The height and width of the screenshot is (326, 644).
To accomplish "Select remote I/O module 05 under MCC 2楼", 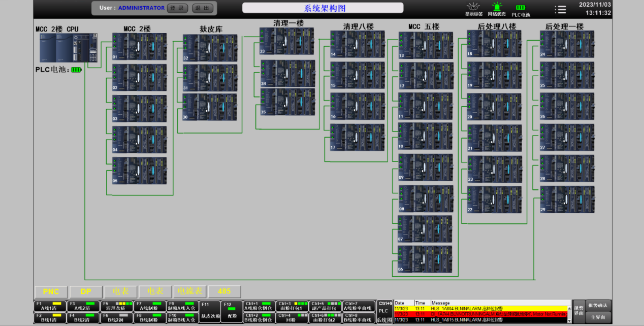I will (139, 170).
